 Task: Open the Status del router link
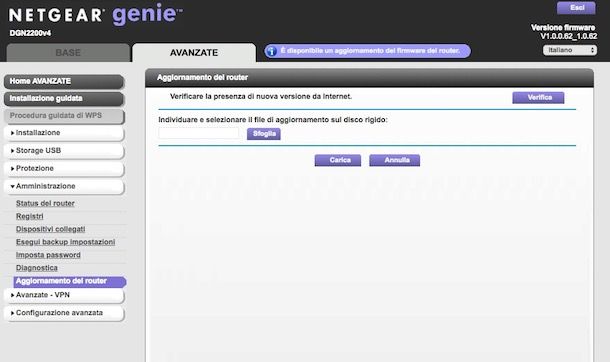click(45, 203)
